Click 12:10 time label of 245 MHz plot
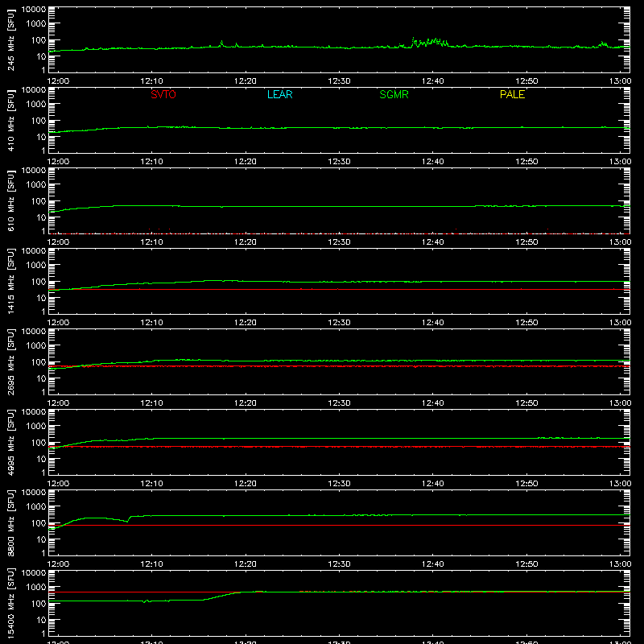 tap(151, 81)
